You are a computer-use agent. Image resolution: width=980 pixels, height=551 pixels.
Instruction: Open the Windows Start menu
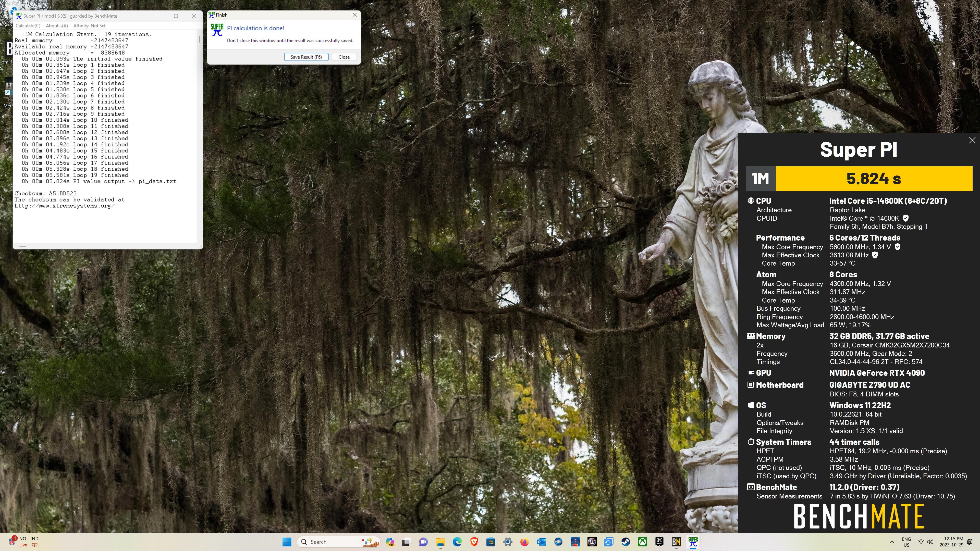287,542
